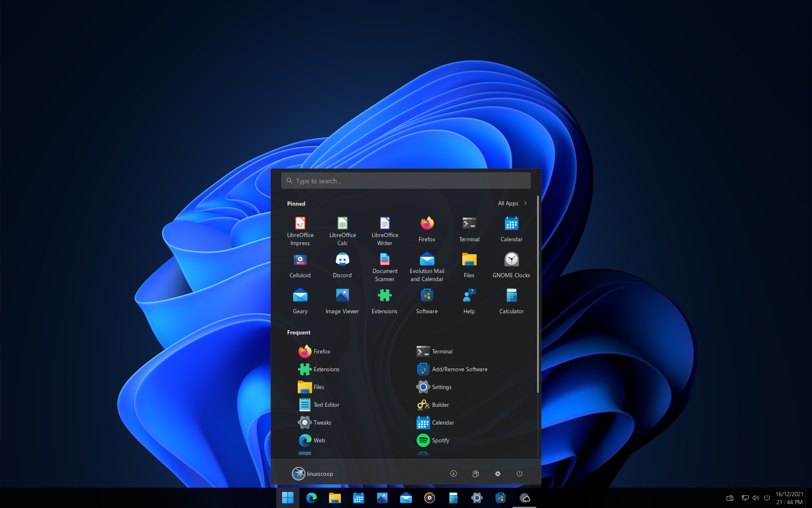Open the gear-with-cloud taskbar icon

pyautogui.click(x=524, y=498)
